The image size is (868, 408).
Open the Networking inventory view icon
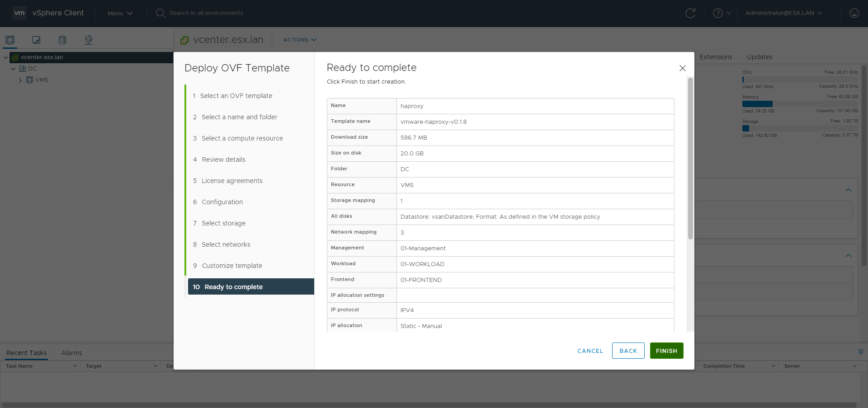(x=89, y=40)
